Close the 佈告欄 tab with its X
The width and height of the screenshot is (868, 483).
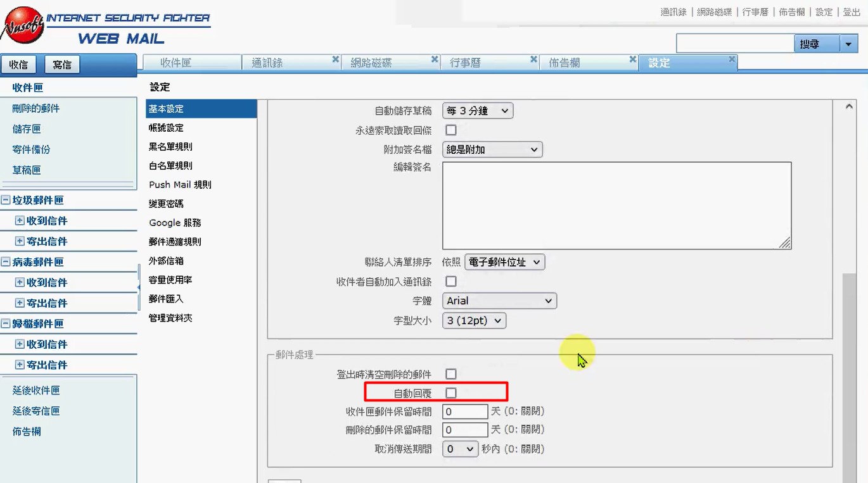(x=632, y=60)
